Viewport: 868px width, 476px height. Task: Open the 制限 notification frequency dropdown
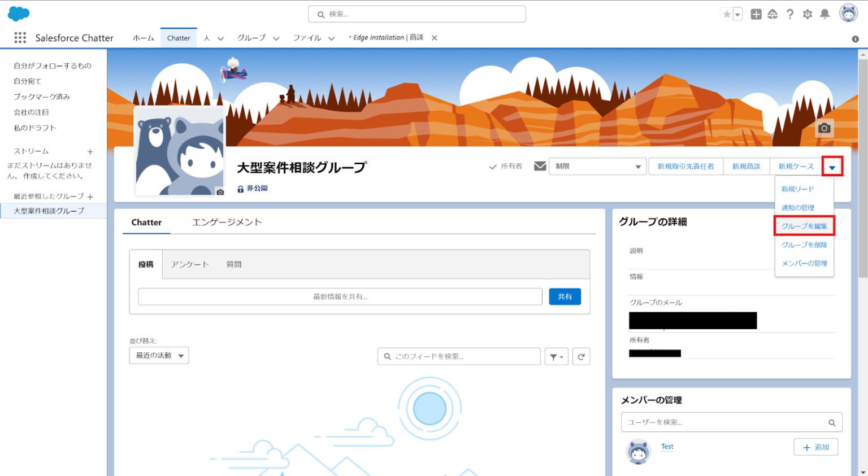pyautogui.click(x=597, y=166)
